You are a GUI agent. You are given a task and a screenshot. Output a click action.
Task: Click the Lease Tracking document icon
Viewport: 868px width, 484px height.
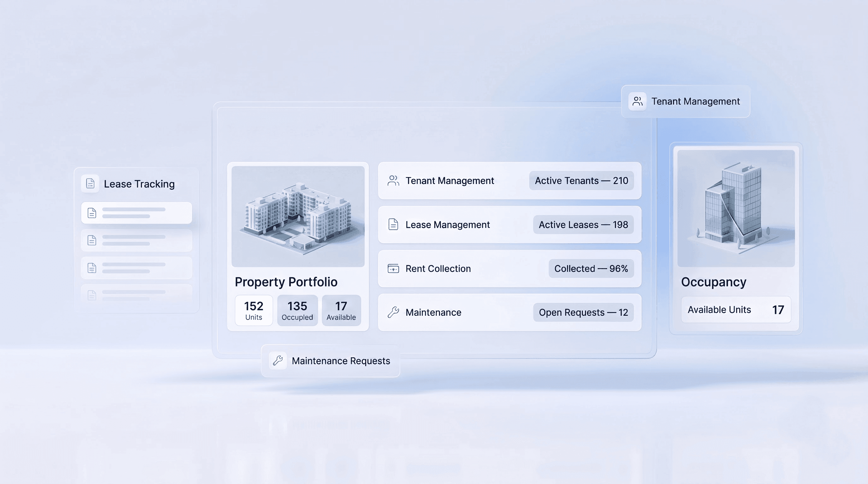[x=90, y=183]
